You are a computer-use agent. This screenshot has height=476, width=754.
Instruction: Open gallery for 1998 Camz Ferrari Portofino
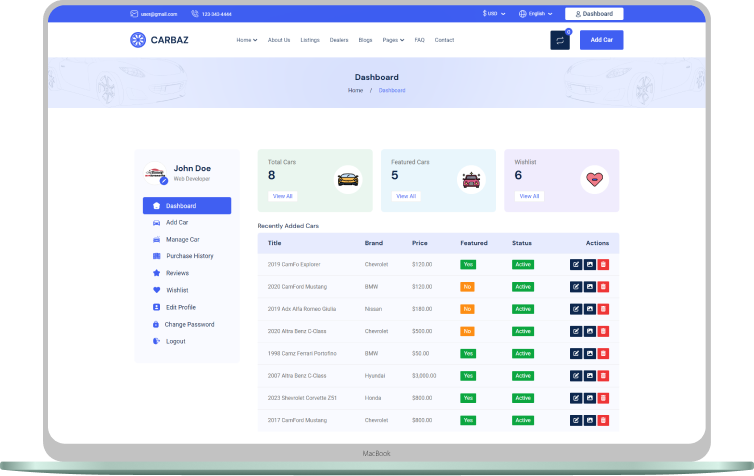pyautogui.click(x=589, y=353)
